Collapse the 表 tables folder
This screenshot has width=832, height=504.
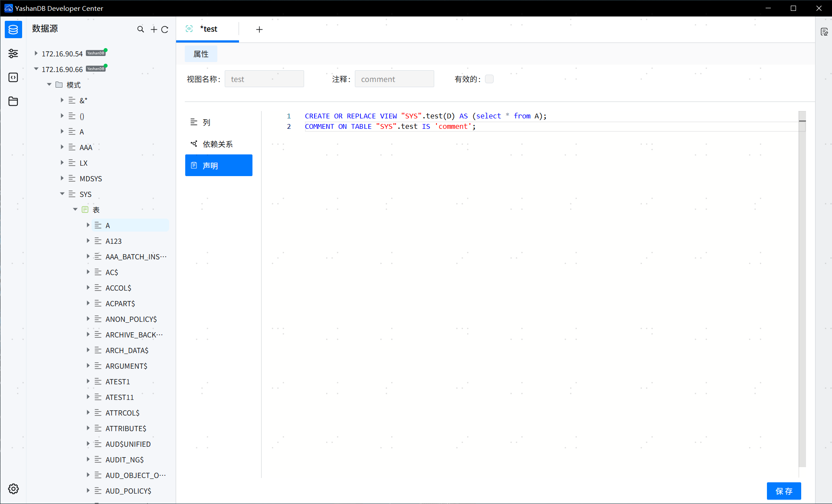[x=75, y=209]
